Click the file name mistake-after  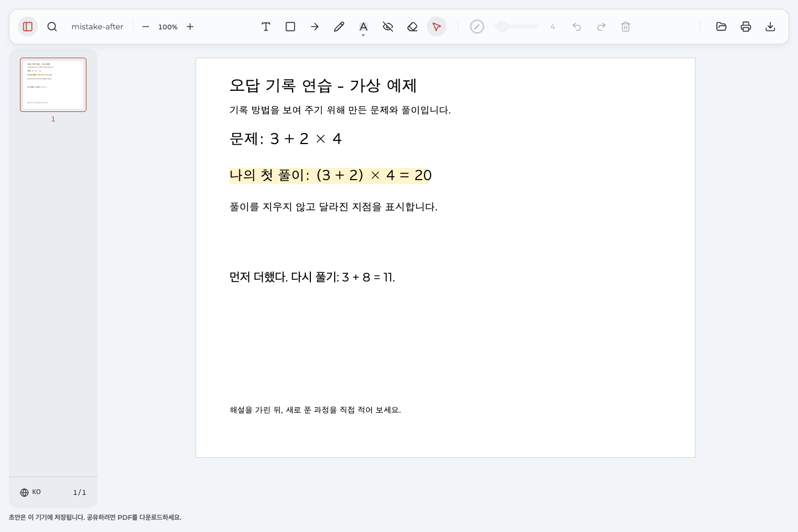pyautogui.click(x=98, y=27)
